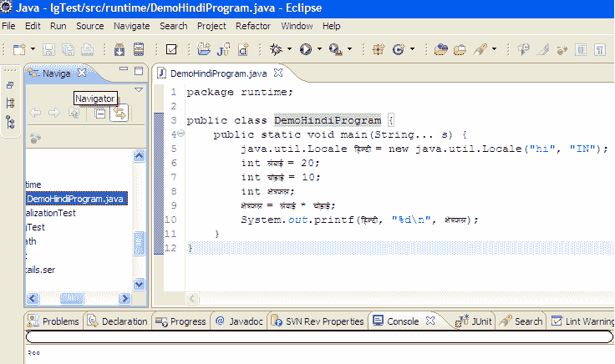Open the New wizard dropdown arrow
Viewport: 615px width, 364px height.
(33, 49)
